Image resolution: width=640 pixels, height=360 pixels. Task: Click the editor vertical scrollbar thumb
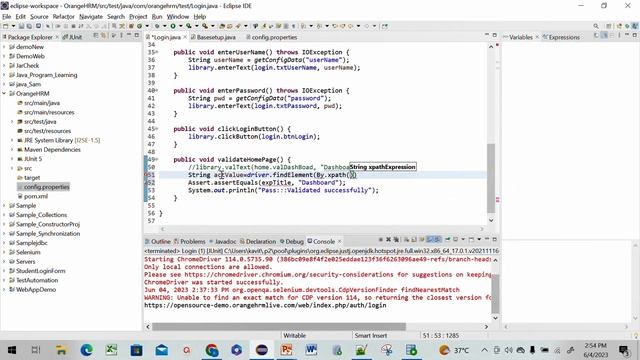[x=491, y=178]
